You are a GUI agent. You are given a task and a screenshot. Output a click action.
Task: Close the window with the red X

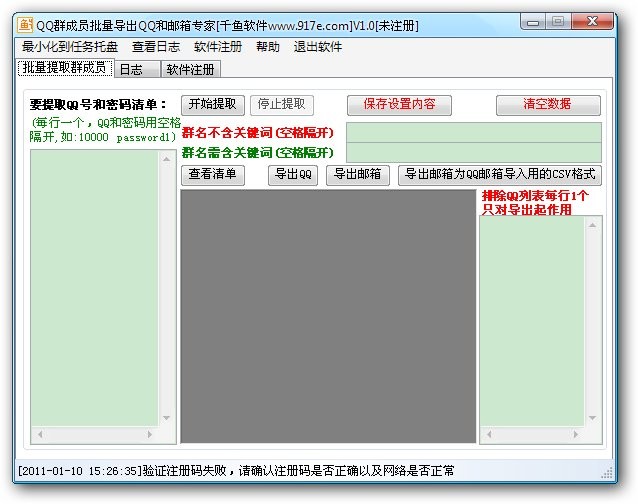(x=592, y=22)
